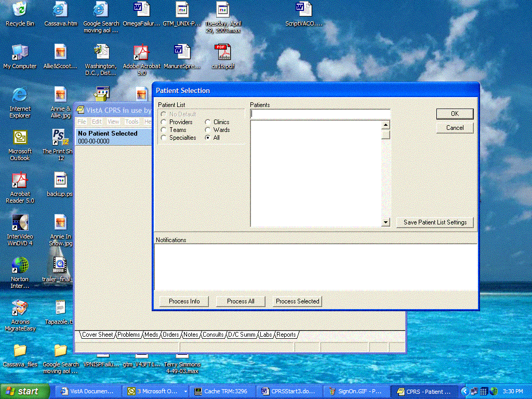Confirm patient selection with OK button

coord(455,114)
